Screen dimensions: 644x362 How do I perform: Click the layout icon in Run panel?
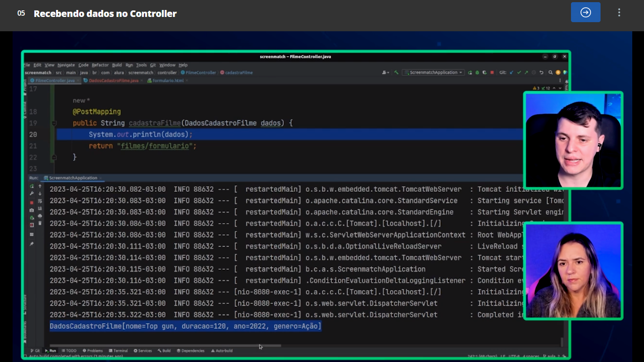pyautogui.click(x=32, y=234)
